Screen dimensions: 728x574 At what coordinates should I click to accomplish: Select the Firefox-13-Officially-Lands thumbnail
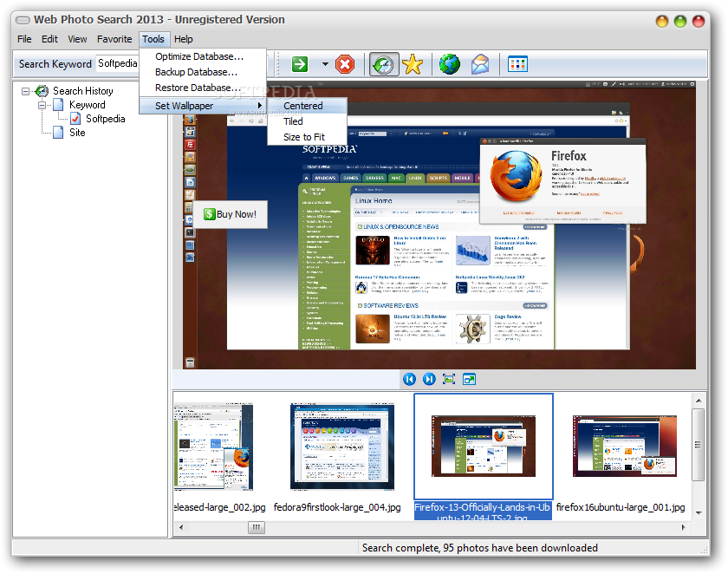(484, 447)
